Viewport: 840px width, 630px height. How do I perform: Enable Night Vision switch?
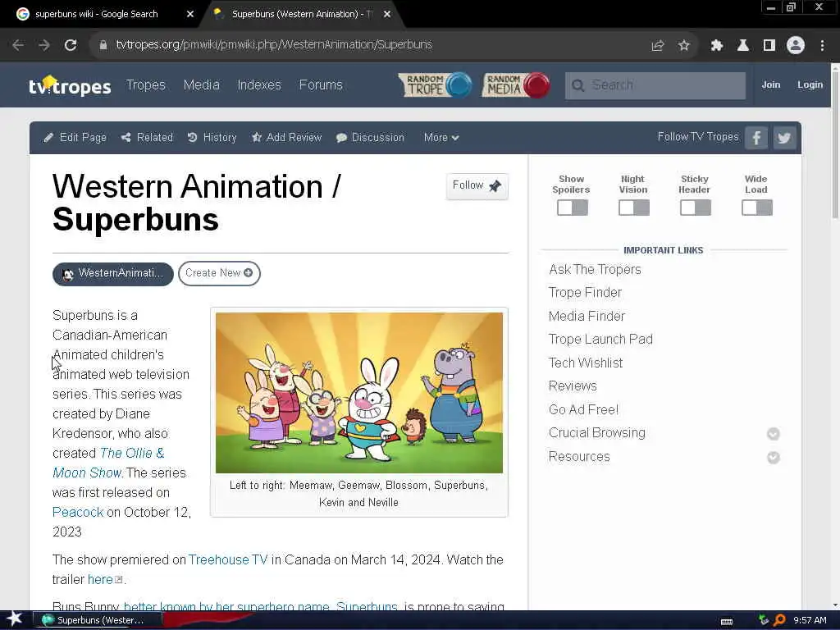coord(633,208)
